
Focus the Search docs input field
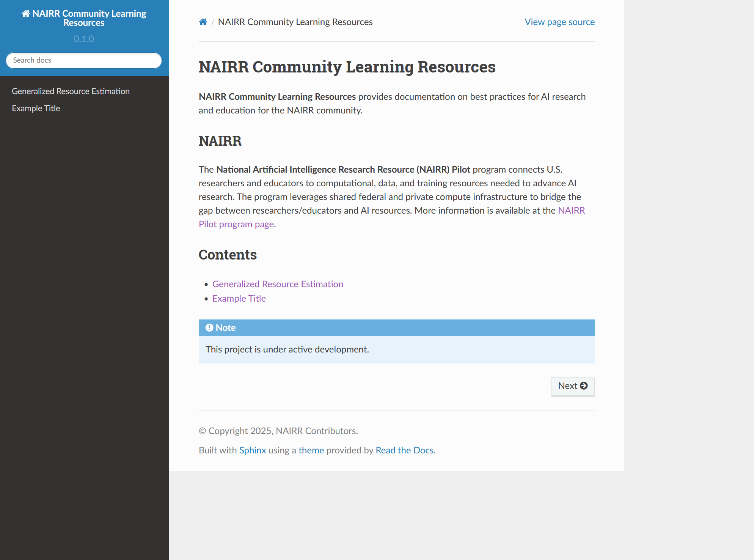pyautogui.click(x=84, y=60)
